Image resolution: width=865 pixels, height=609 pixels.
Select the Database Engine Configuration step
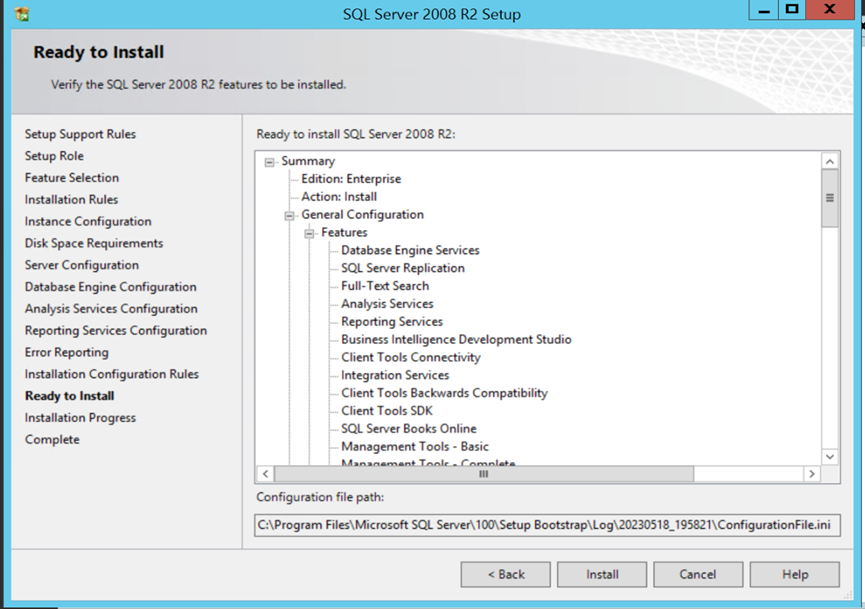[x=110, y=287]
